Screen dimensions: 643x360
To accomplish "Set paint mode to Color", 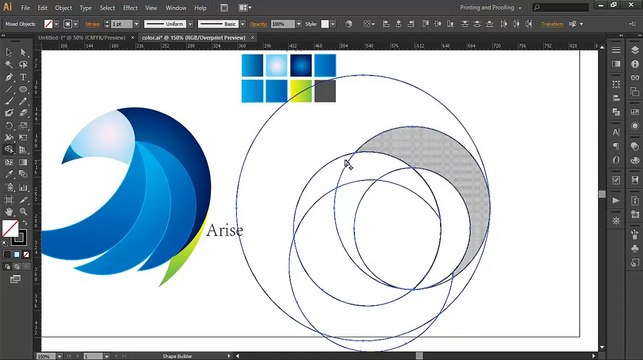I will [x=7, y=255].
